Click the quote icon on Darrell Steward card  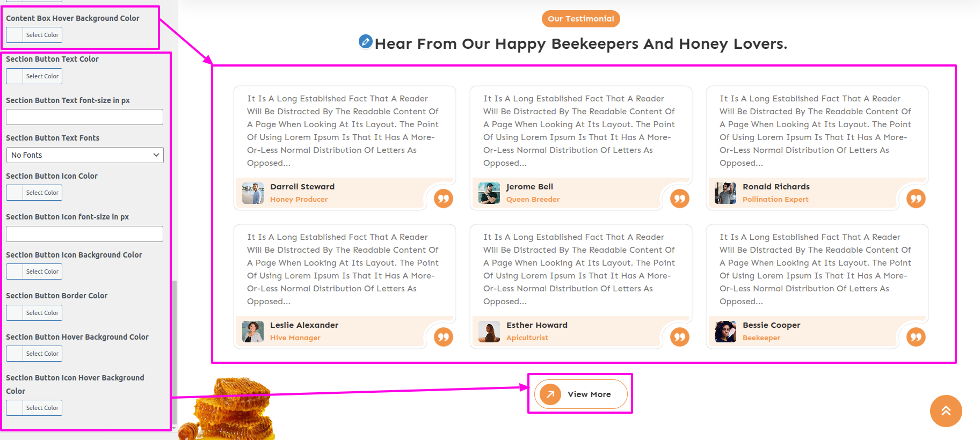coord(444,199)
